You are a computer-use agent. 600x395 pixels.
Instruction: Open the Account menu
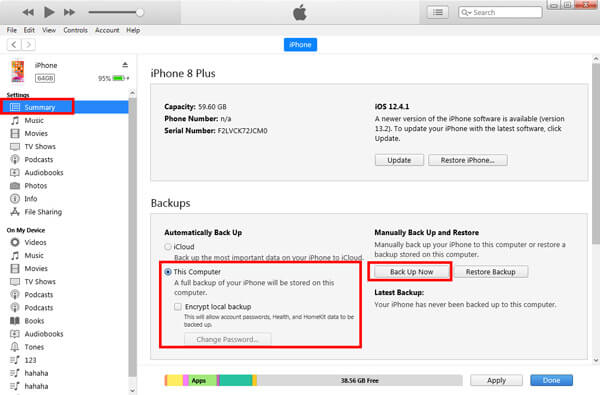[107, 30]
